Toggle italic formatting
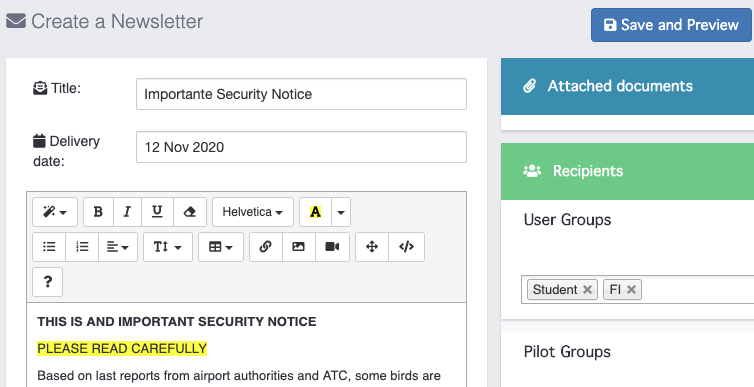 coord(127,212)
